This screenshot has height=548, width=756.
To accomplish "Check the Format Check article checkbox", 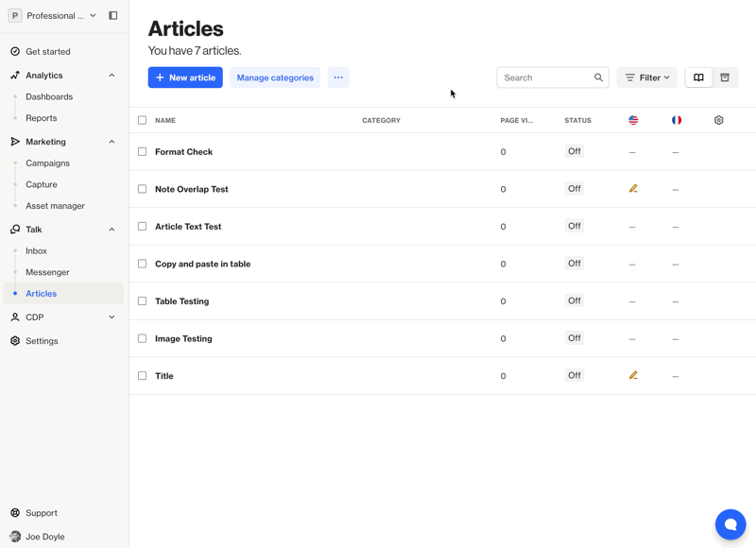I will (x=143, y=151).
